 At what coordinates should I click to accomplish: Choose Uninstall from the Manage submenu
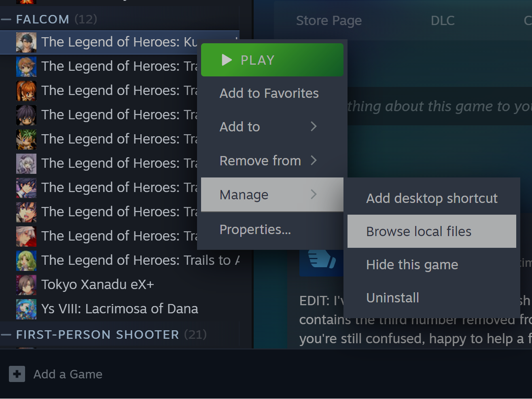pyautogui.click(x=432, y=298)
